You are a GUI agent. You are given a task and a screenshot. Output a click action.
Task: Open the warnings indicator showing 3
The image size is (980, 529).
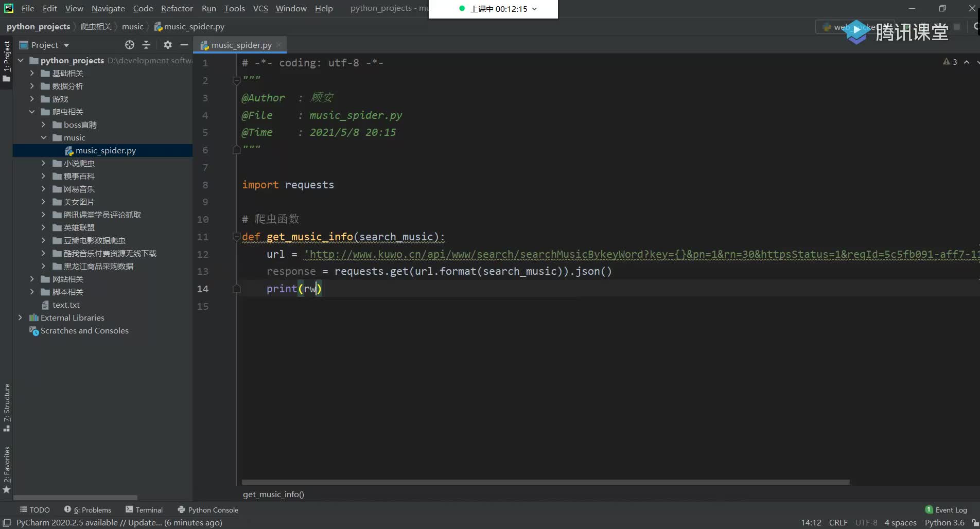[x=950, y=62]
